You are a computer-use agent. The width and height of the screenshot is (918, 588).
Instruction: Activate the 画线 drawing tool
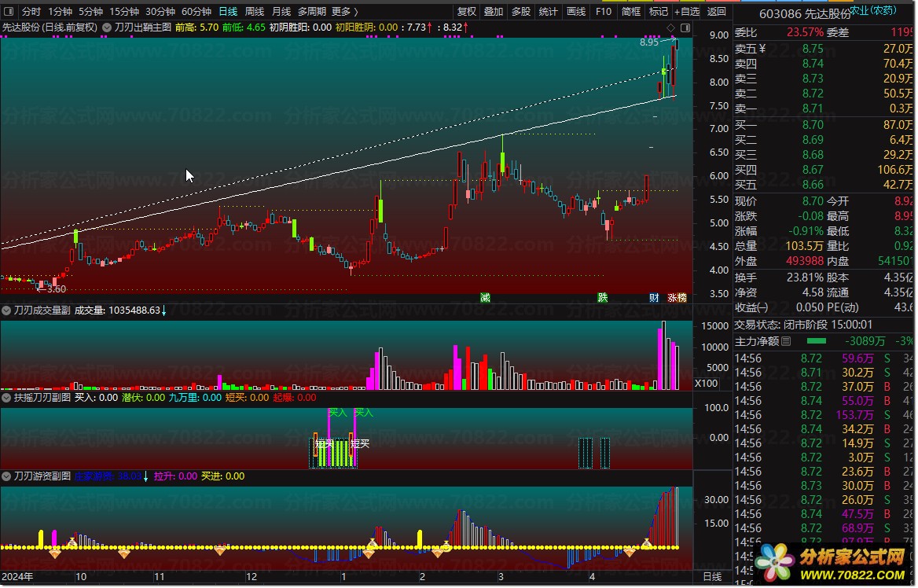click(x=575, y=11)
